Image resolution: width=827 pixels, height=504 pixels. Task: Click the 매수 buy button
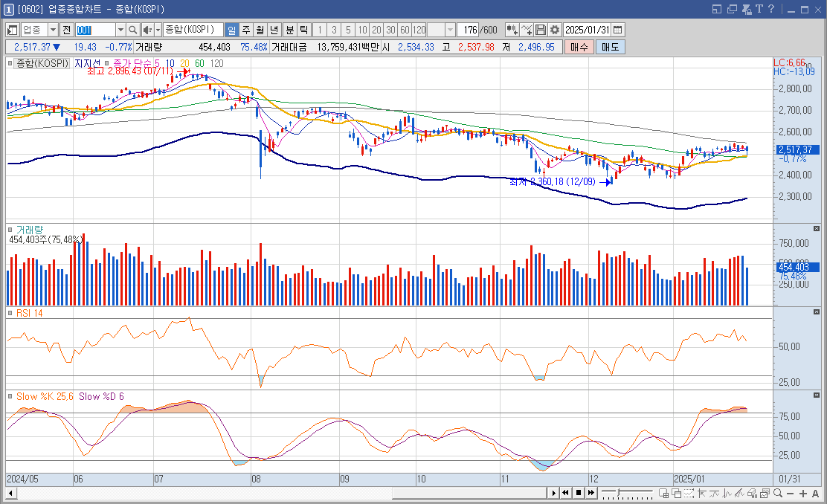[x=579, y=47]
